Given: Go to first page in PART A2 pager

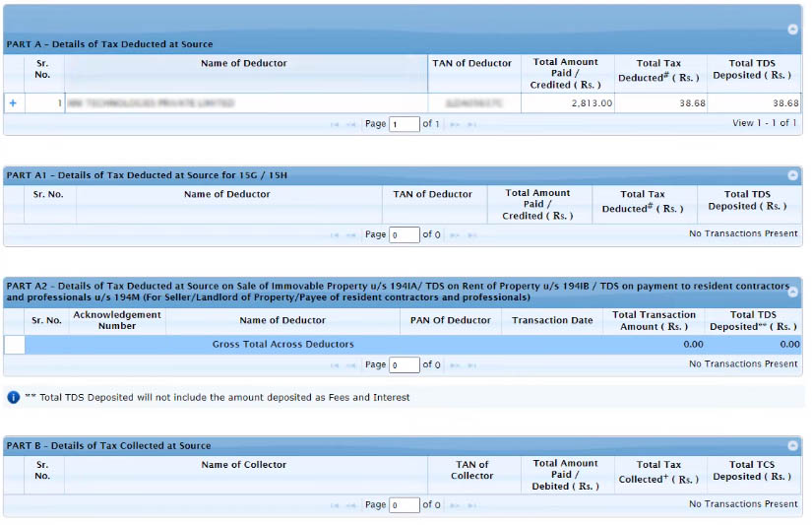Looking at the screenshot, I should (335, 365).
